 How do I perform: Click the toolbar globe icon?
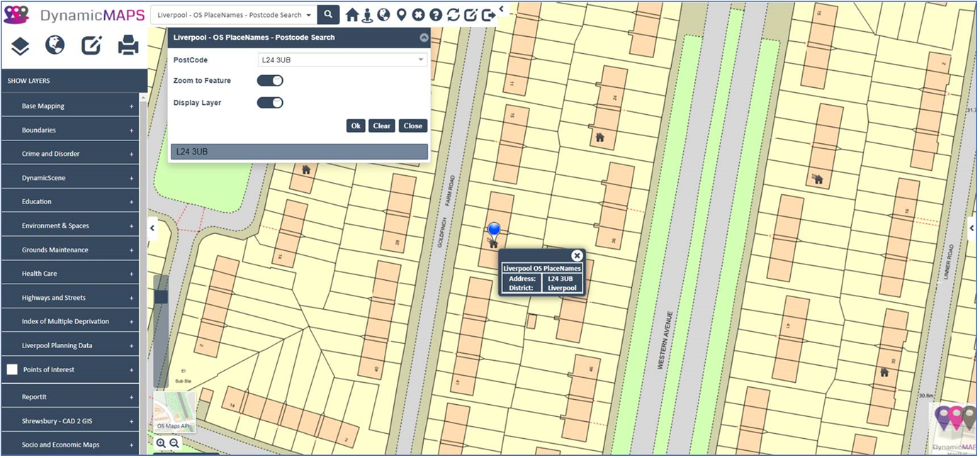click(383, 15)
